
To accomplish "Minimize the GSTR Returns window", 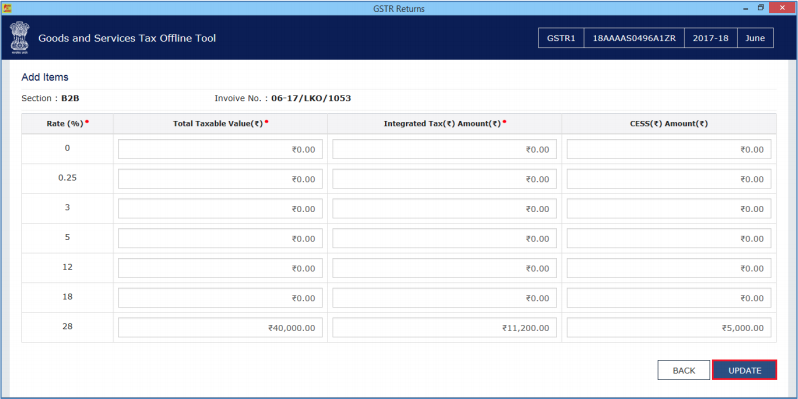I will [746, 8].
